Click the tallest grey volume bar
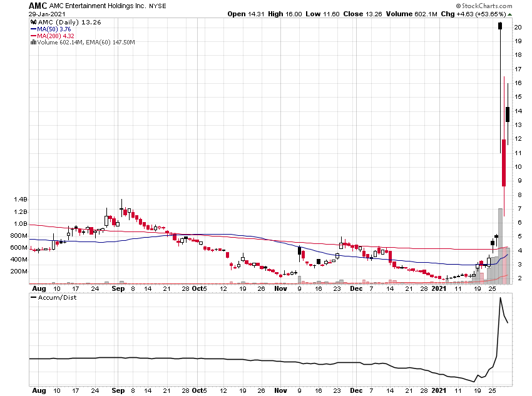Screen dimensions: 532x396 [500, 246]
